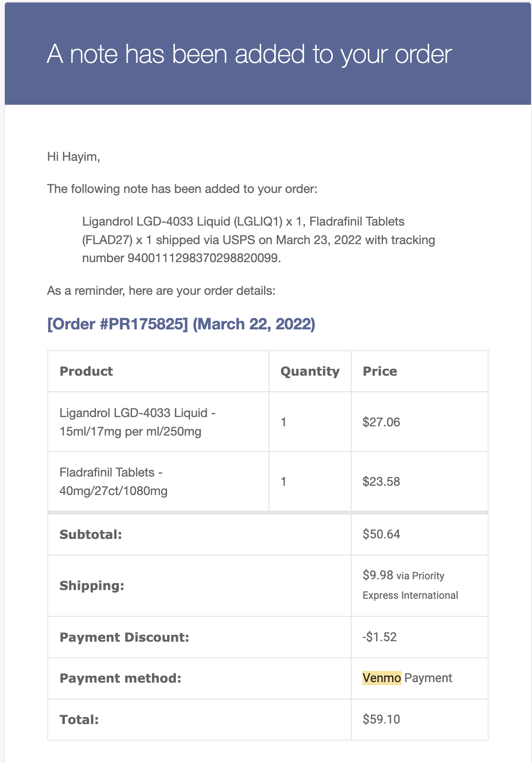Click the highlighted Venmo word
The height and width of the screenshot is (763, 532).
click(381, 678)
